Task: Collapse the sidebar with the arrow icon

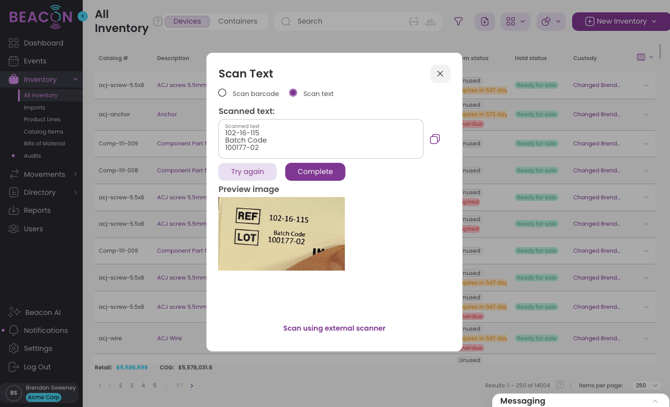Action: pyautogui.click(x=83, y=16)
